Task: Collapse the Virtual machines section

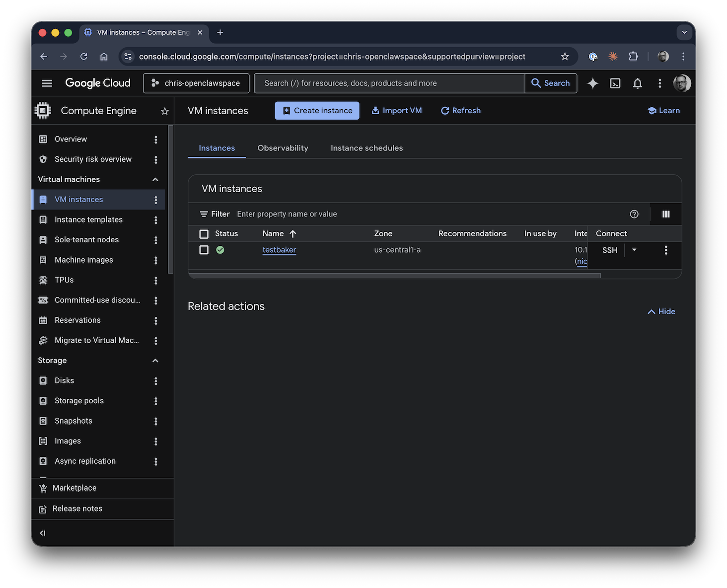Action: coord(155,179)
